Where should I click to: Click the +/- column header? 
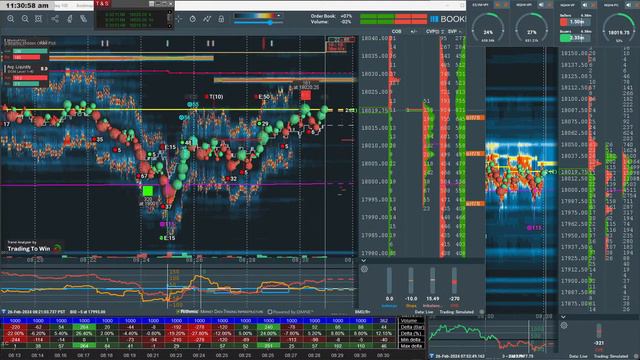413,31
